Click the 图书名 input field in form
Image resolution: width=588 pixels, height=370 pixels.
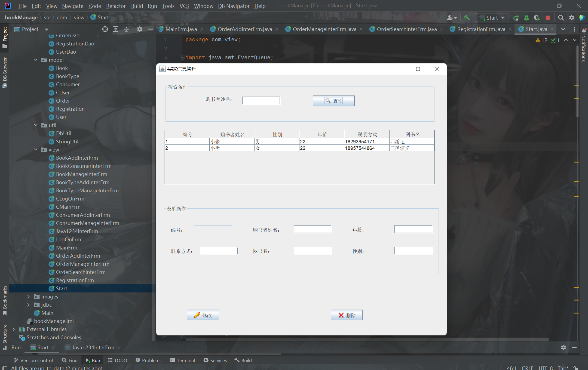(x=313, y=251)
